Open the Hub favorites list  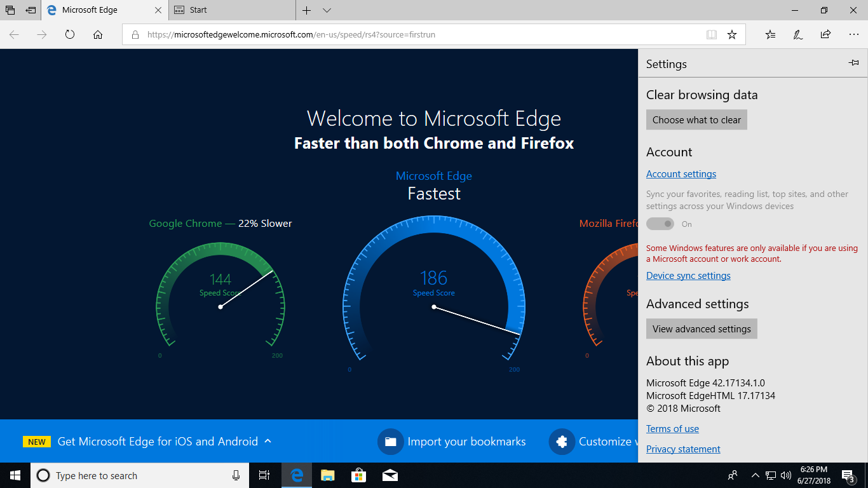click(770, 35)
